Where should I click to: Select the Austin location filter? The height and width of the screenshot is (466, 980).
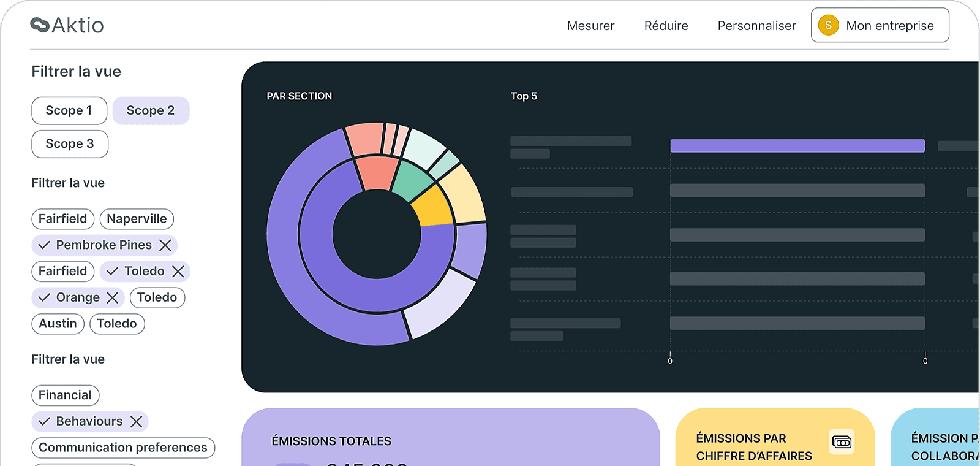click(x=58, y=324)
